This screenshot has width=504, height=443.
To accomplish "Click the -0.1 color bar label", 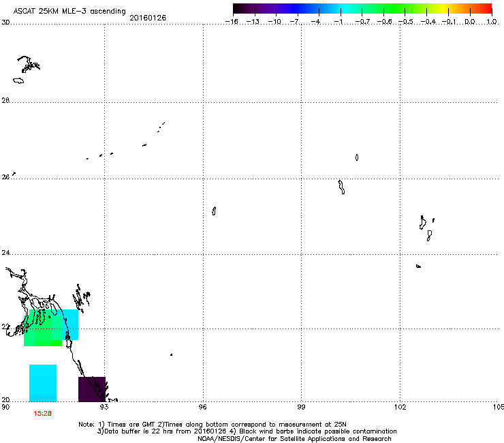I will [449, 22].
